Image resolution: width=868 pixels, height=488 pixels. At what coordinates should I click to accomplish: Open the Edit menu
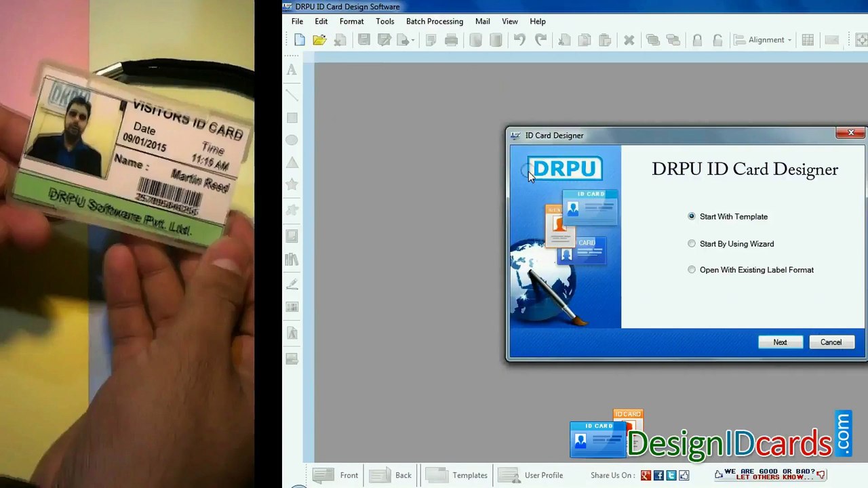coord(321,22)
